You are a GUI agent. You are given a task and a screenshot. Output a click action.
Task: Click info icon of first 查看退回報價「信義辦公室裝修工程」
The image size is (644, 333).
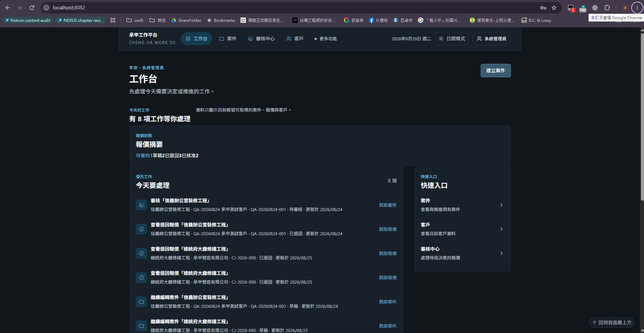point(141,229)
